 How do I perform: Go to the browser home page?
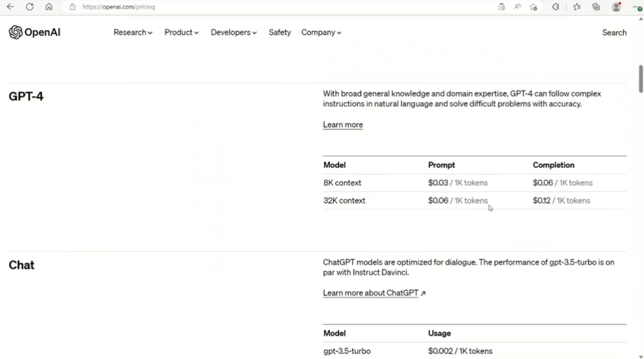(x=48, y=7)
